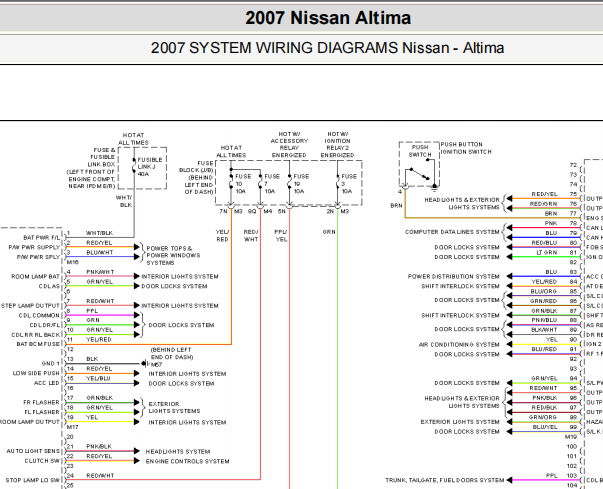Click the PPL/ YEL vertical wire label

[x=281, y=236]
